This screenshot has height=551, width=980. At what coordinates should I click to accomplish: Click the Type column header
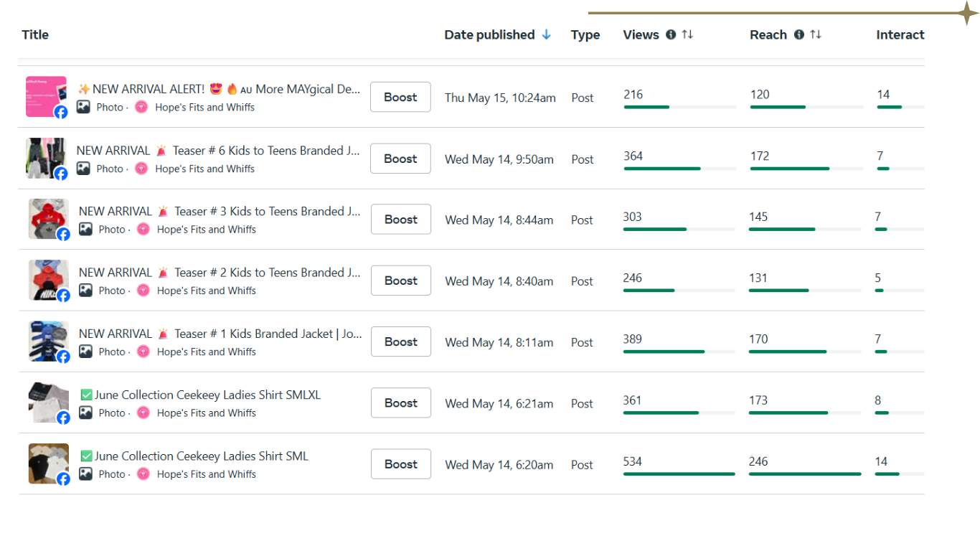[585, 34]
